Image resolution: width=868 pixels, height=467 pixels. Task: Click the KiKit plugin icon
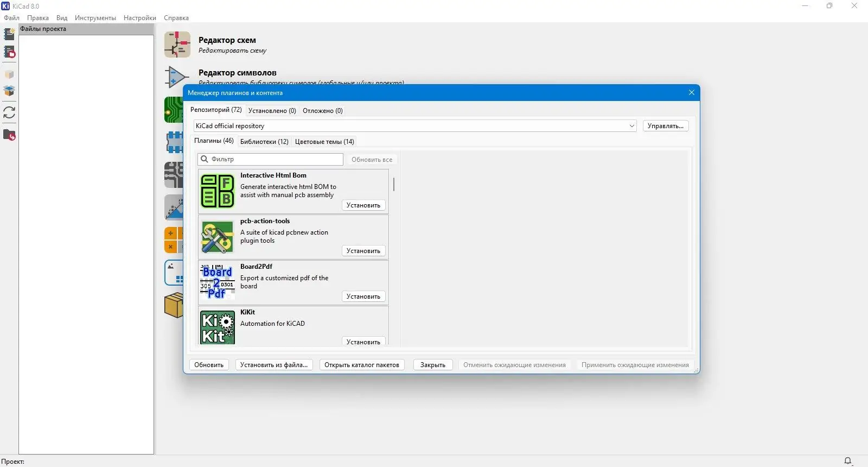coord(218,327)
